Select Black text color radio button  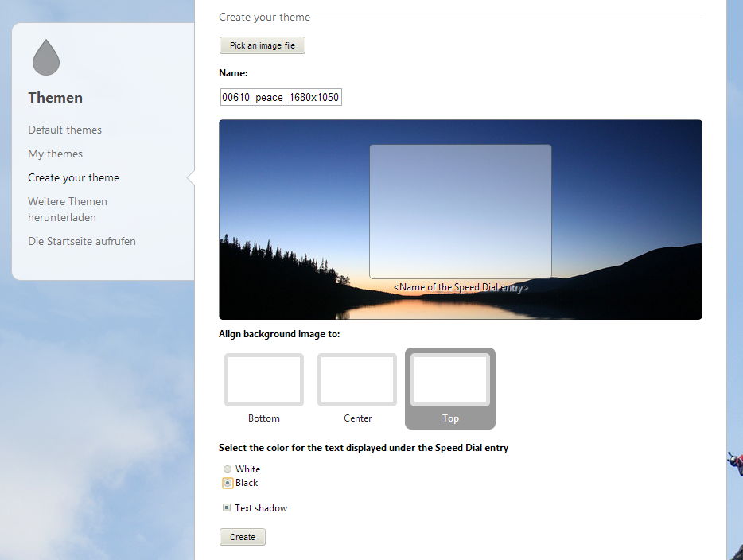click(228, 483)
